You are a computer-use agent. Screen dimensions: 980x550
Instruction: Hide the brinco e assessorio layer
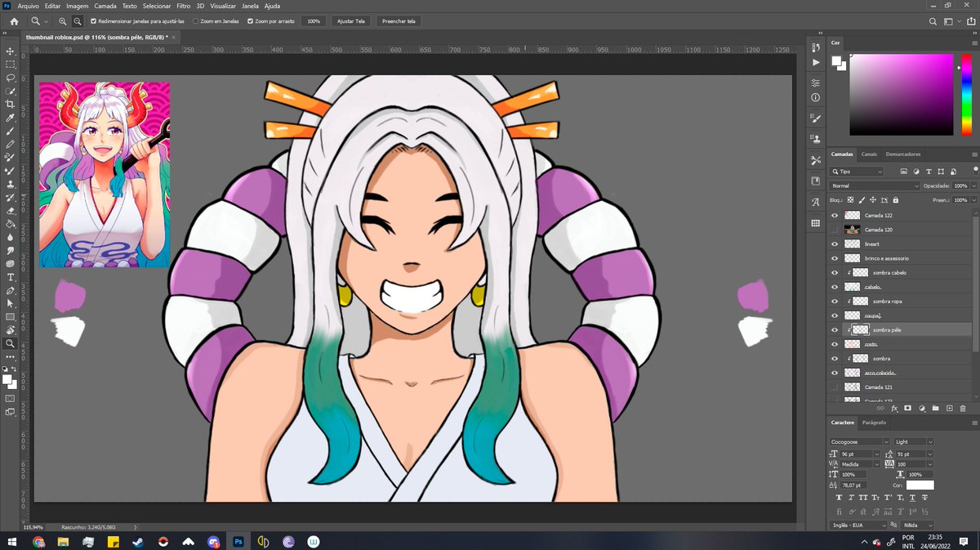point(835,258)
